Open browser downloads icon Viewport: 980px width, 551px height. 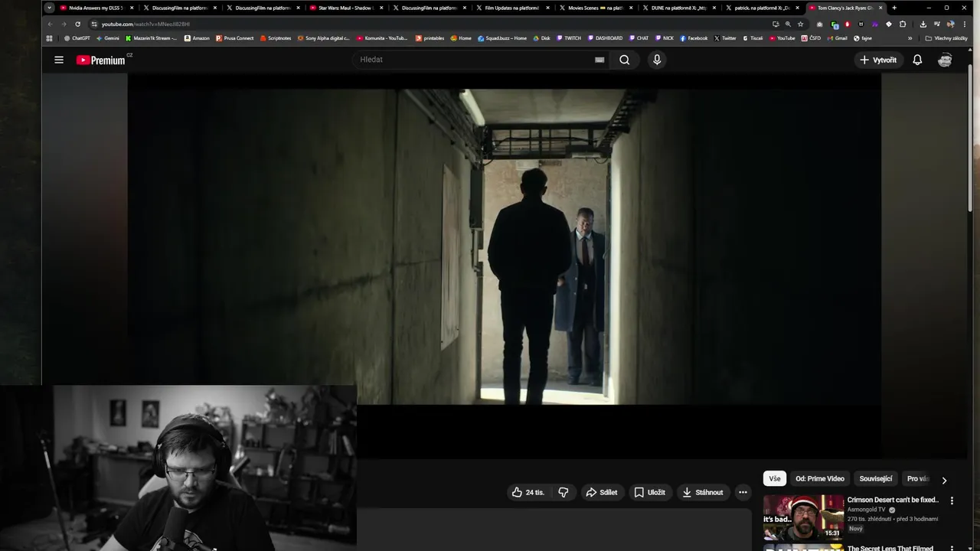coord(923,24)
